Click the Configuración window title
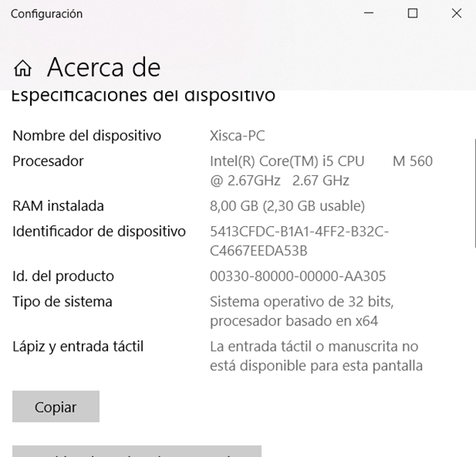 pos(47,13)
